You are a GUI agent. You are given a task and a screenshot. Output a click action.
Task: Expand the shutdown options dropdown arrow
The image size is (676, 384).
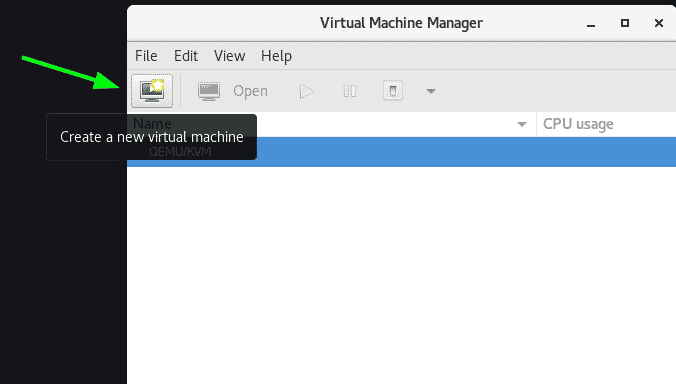click(x=431, y=91)
